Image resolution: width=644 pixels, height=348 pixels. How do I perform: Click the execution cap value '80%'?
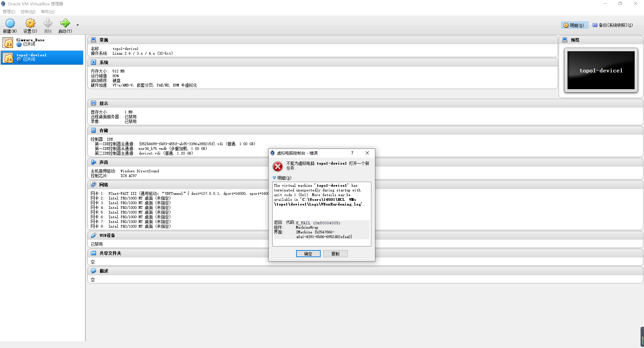(116, 76)
